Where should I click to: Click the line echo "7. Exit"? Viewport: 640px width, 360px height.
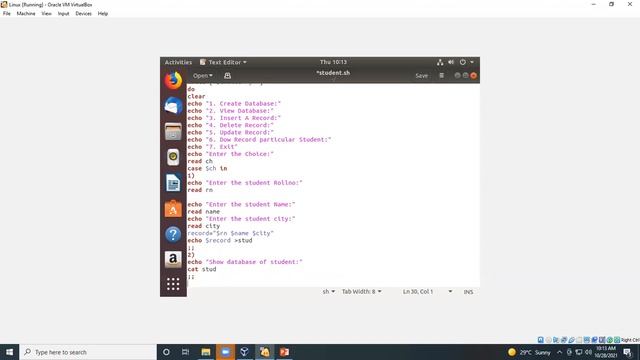(212, 147)
